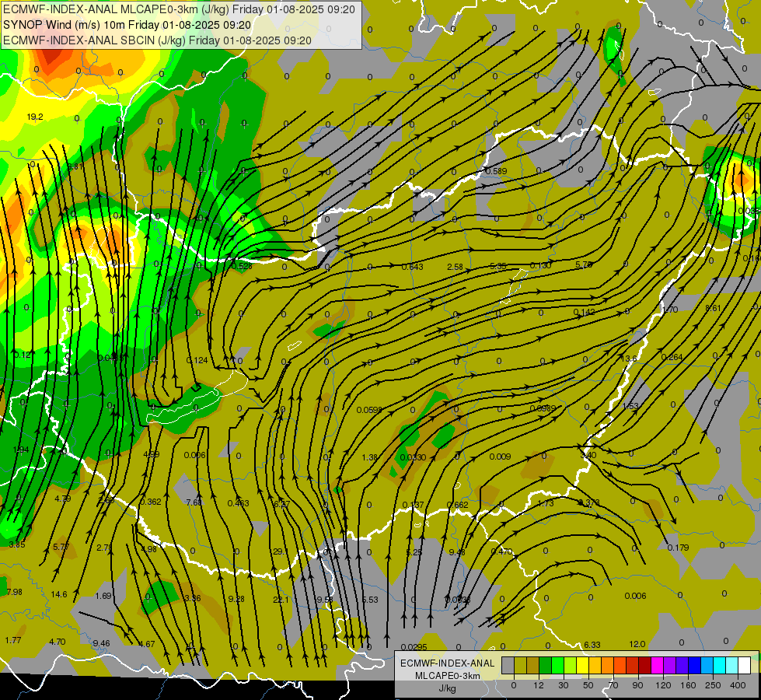The width and height of the screenshot is (761, 700).
Task: Click the map value 5.53
Action: point(370,600)
